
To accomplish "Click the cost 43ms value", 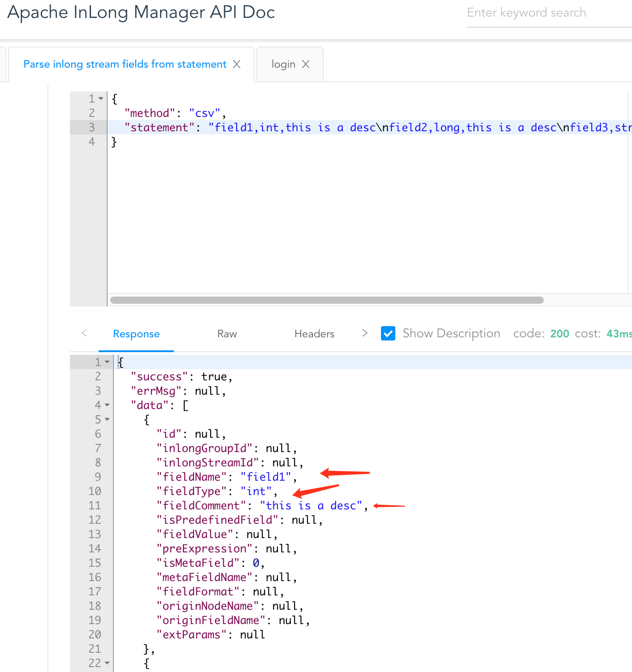I will point(619,333).
